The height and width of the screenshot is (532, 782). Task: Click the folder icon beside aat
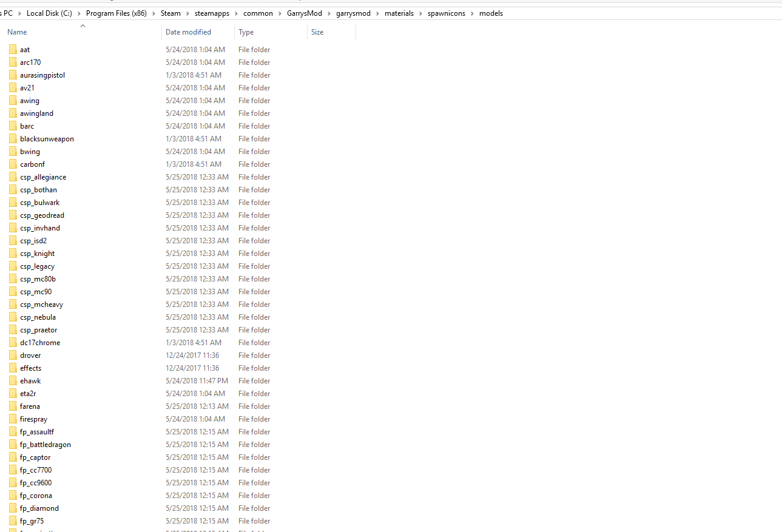pos(13,50)
